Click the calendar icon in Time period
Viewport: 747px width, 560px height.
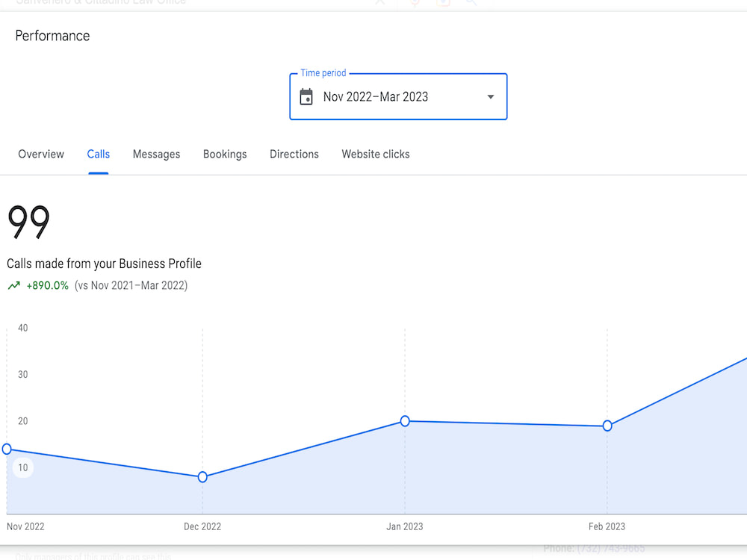pyautogui.click(x=306, y=96)
